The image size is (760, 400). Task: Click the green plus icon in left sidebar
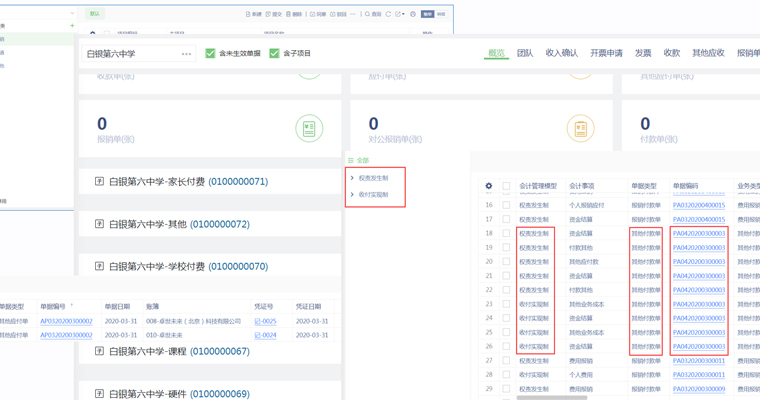coord(72,26)
